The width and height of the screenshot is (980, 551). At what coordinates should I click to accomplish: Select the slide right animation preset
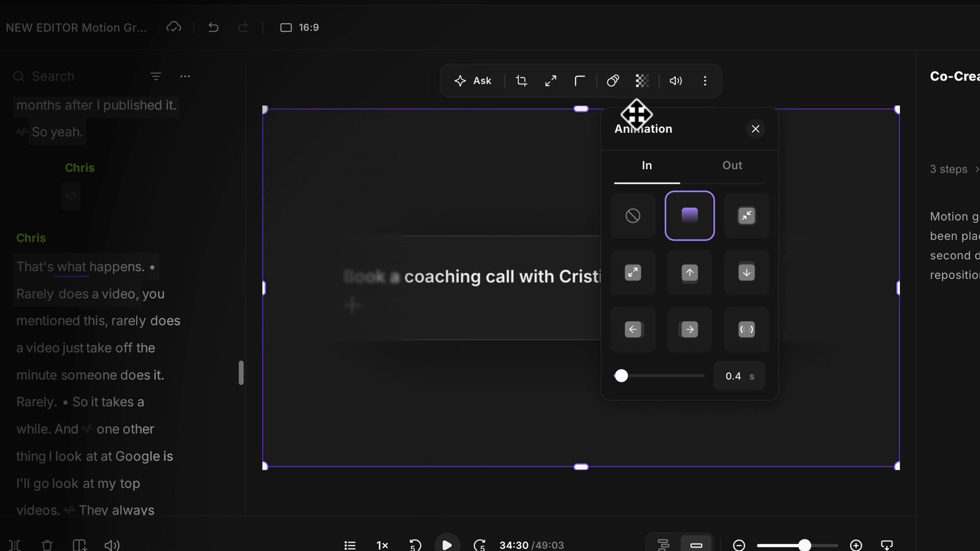[689, 329]
